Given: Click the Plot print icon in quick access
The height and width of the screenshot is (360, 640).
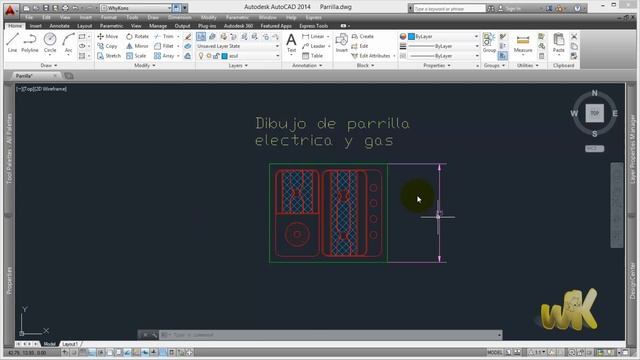Looking at the screenshot, I should coord(65,8).
